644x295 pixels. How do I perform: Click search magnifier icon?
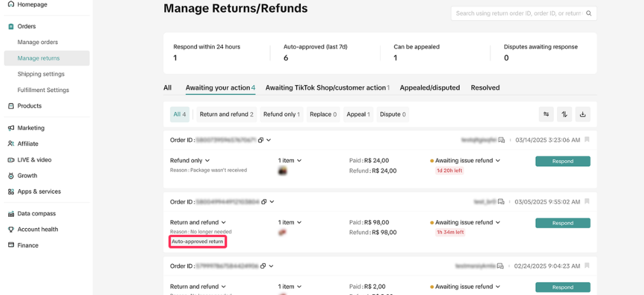coord(589,13)
